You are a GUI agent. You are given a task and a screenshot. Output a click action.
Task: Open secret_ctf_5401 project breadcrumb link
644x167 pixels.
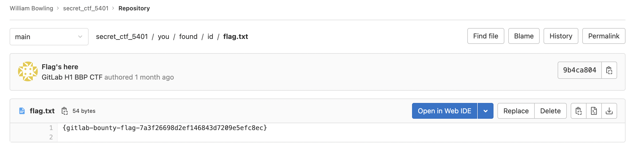[86, 8]
